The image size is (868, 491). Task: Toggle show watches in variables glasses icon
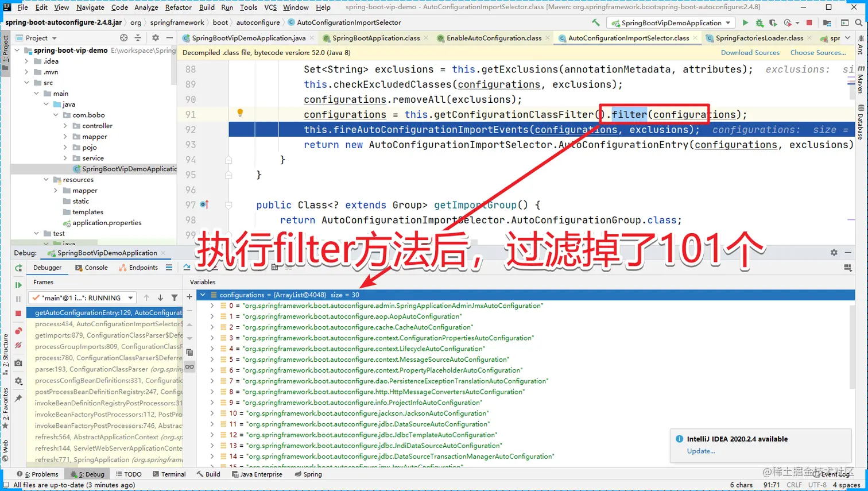(x=189, y=367)
